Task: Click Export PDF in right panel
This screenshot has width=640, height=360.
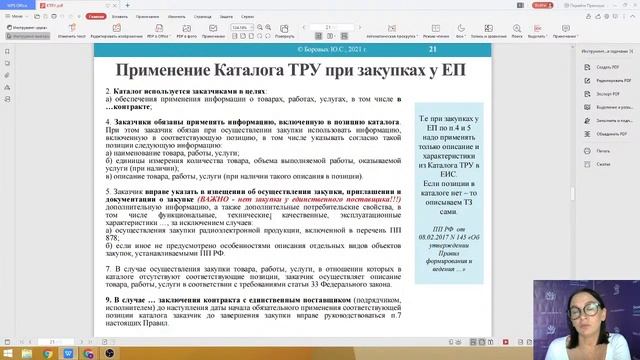Action: point(602,94)
